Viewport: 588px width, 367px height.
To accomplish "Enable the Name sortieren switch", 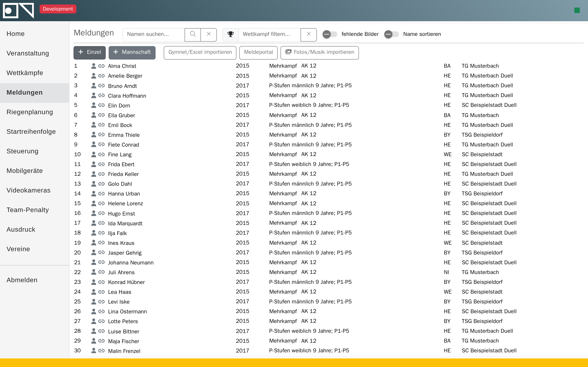I will 391,34.
